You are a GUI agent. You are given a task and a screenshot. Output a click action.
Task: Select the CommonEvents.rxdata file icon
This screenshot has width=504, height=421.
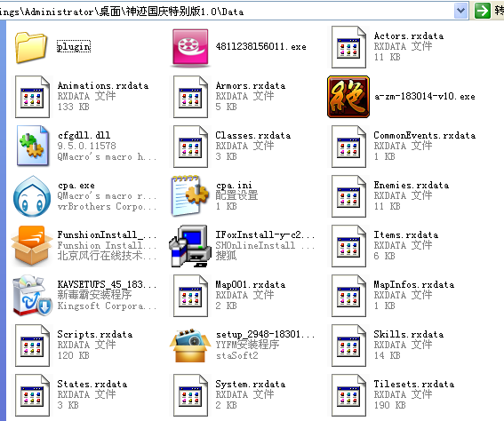348,147
